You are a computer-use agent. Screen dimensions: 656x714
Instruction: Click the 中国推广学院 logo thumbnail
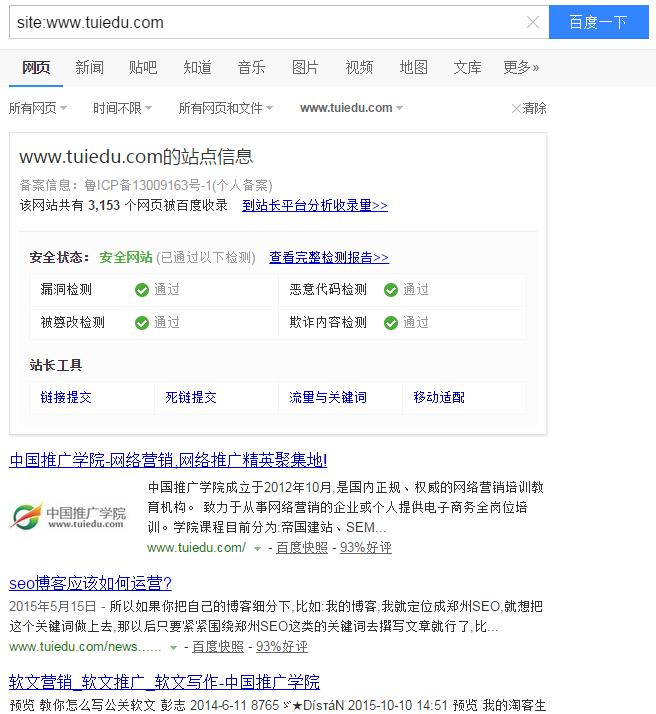point(68,517)
